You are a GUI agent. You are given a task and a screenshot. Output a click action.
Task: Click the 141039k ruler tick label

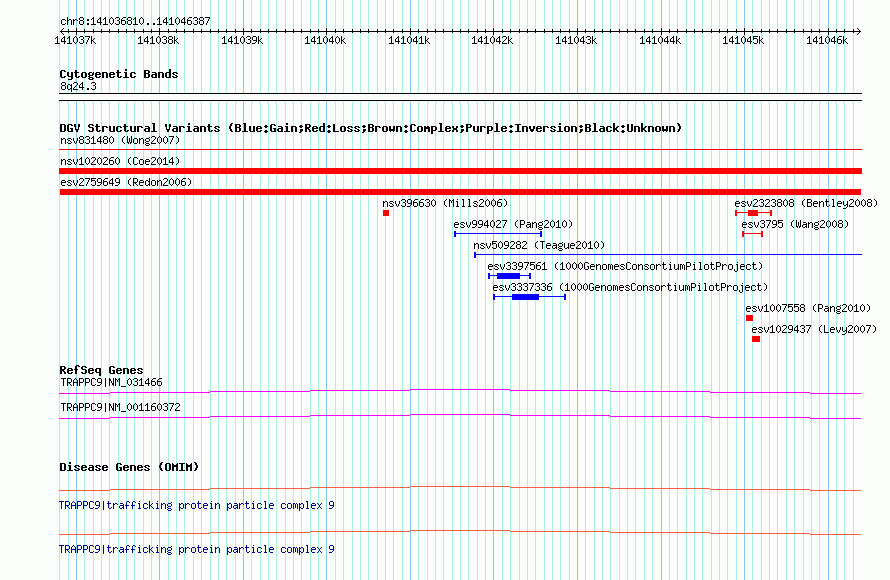[242, 40]
